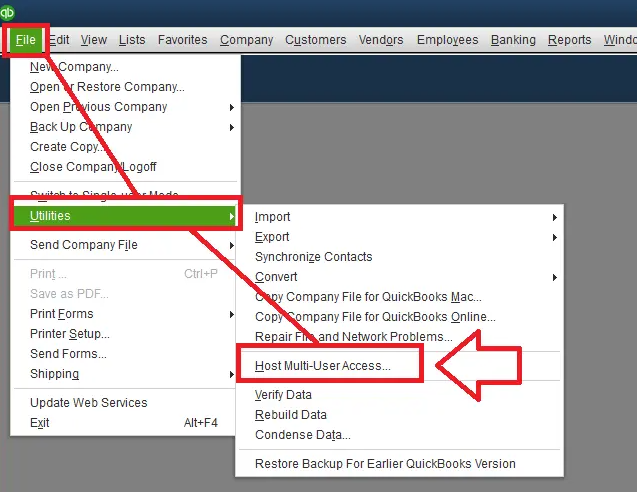Image resolution: width=637 pixels, height=492 pixels.
Task: Open the Vendors menu
Action: [x=381, y=40]
